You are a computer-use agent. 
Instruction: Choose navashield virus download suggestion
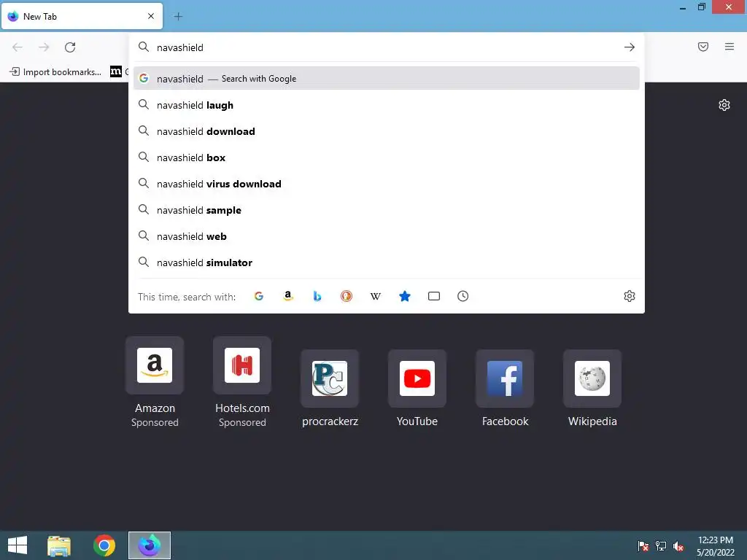click(387, 184)
